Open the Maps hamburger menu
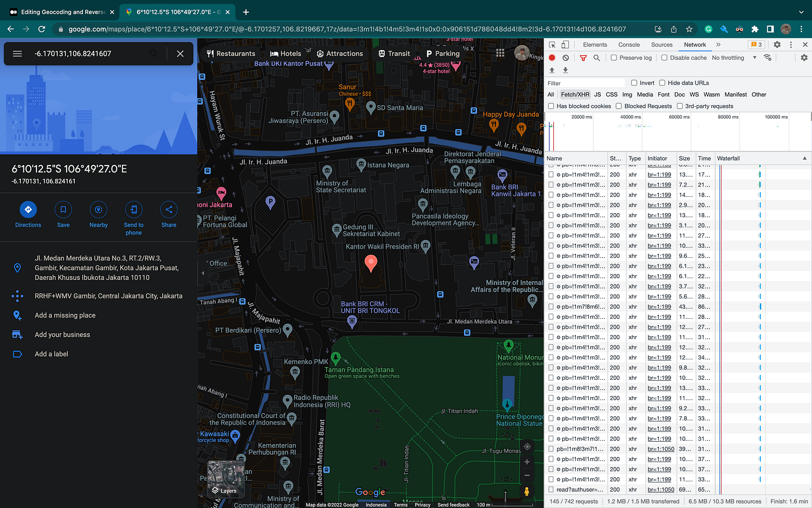Viewport: 812px width, 508px height. pyautogui.click(x=17, y=53)
